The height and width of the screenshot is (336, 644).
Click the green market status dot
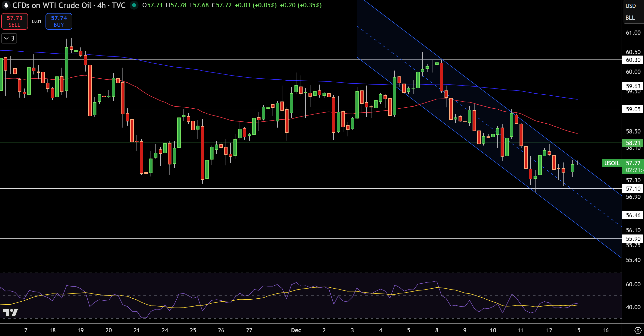[134, 5]
